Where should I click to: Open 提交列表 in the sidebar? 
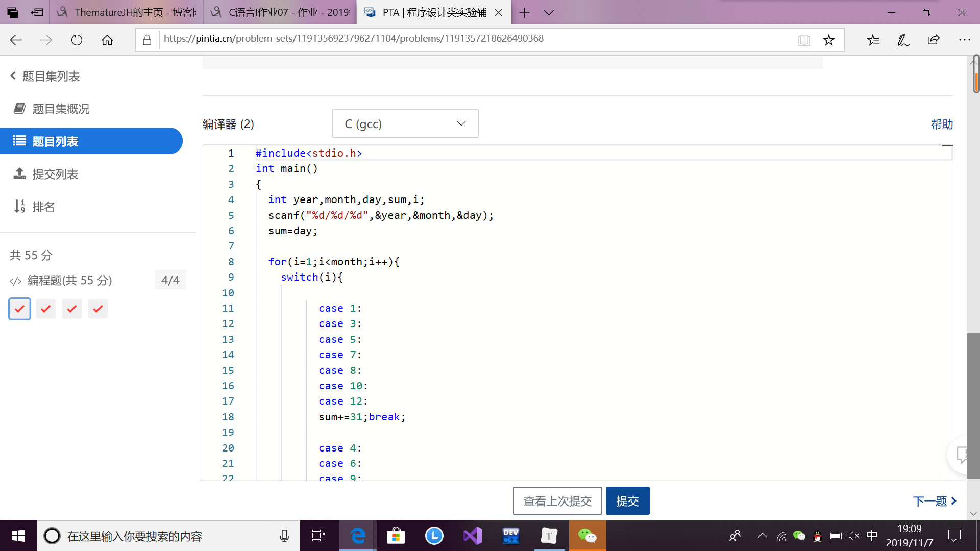click(55, 174)
